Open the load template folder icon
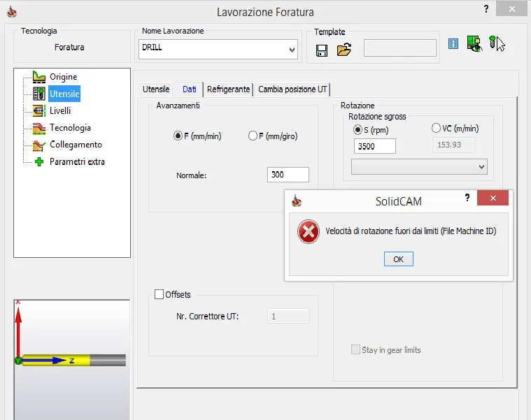531x420 pixels. coord(344,50)
